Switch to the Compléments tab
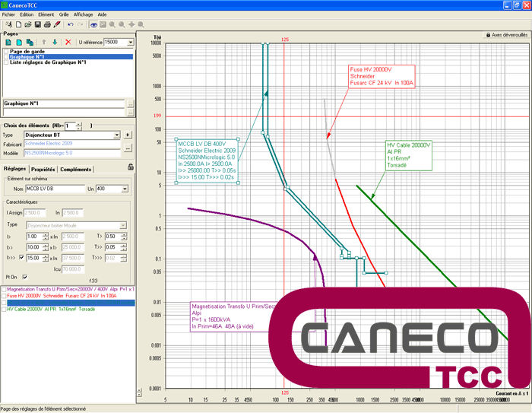 point(76,169)
